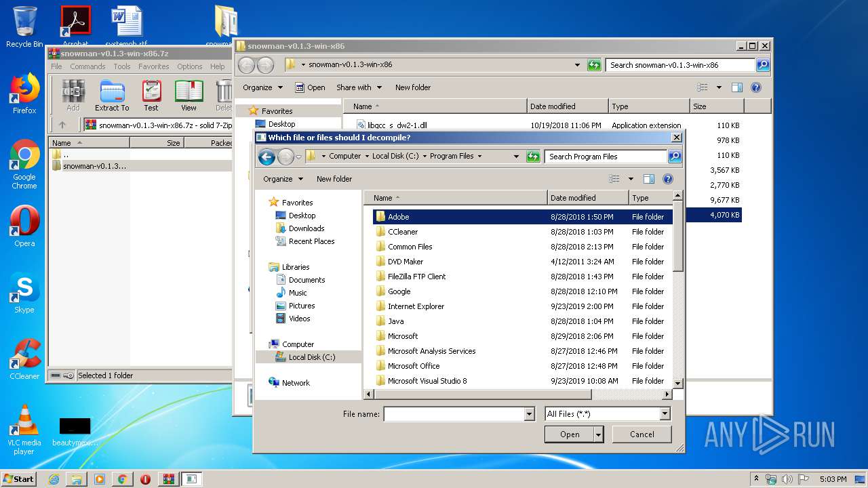Expand the Organize menu in the decompile dialog
This screenshot has width=868, height=488.
pos(283,179)
